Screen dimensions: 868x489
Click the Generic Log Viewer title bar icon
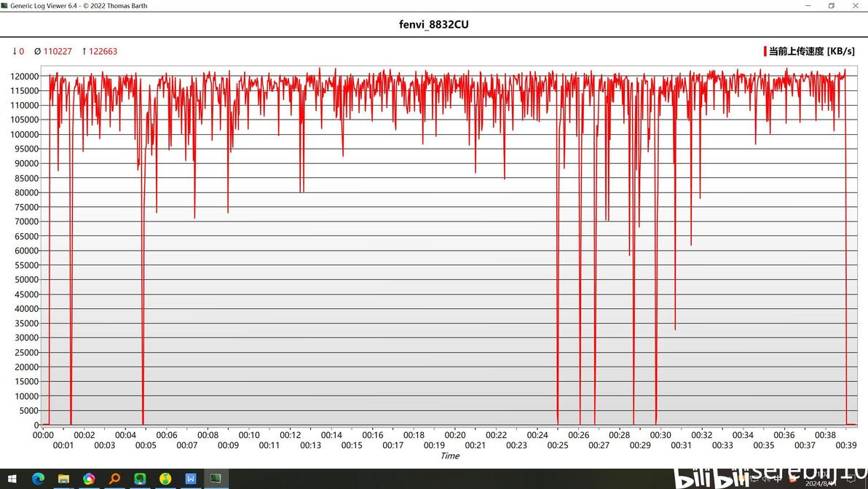[4, 6]
